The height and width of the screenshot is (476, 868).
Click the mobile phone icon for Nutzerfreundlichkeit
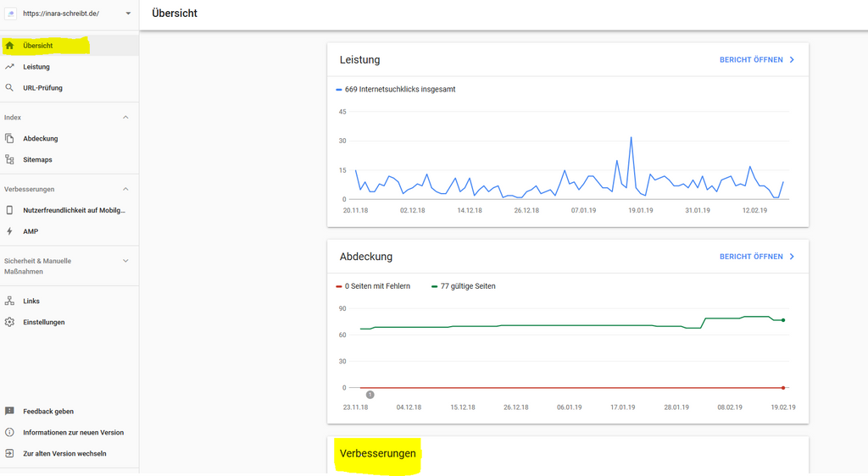9,210
